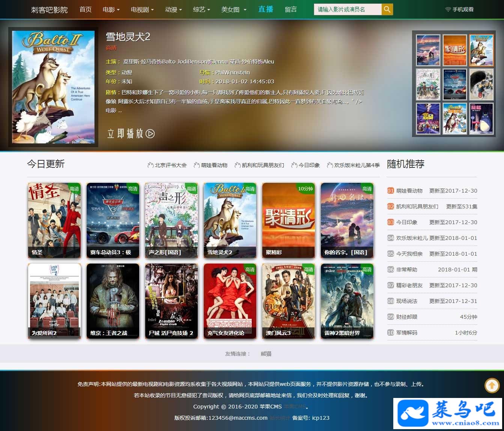Image resolution: width=504 pixels, height=431 pixels.
Task: Open the 维京:王者之战 card
Action: tap(113, 301)
